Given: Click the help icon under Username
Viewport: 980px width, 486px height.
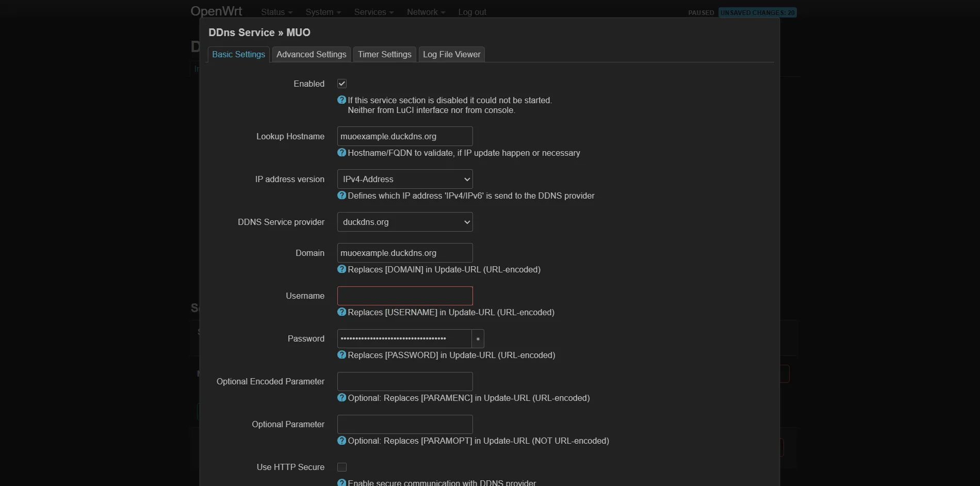Looking at the screenshot, I should point(341,312).
